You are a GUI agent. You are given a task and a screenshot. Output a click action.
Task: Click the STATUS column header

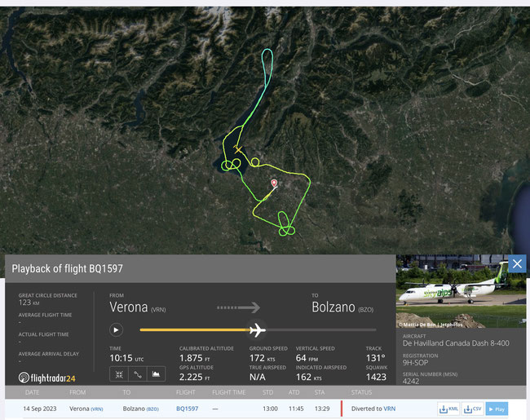click(x=361, y=392)
